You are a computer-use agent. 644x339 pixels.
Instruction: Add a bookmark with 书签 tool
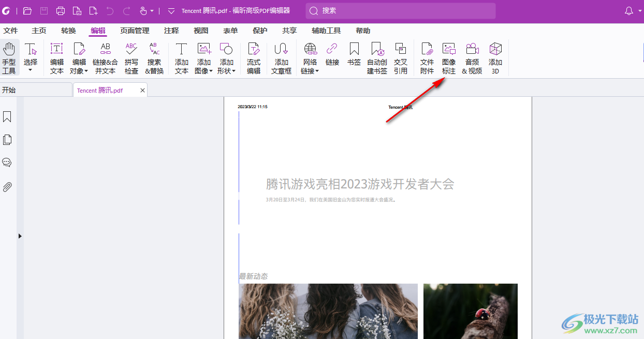click(354, 54)
